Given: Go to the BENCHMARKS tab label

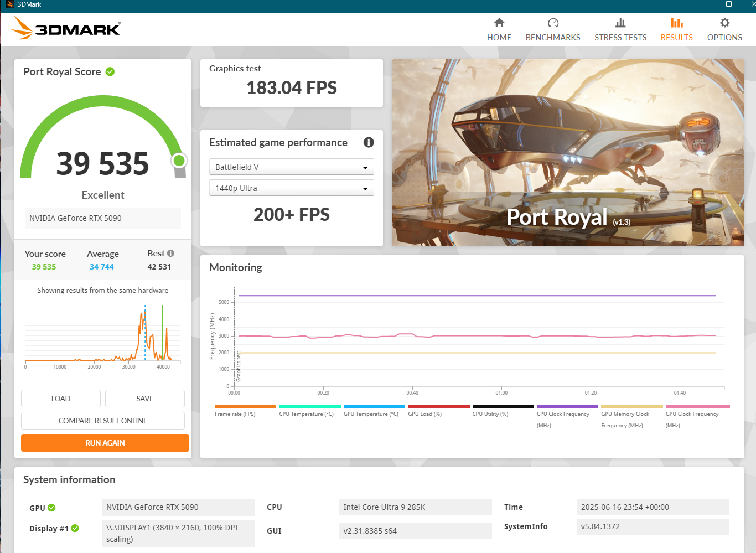Looking at the screenshot, I should pos(553,38).
